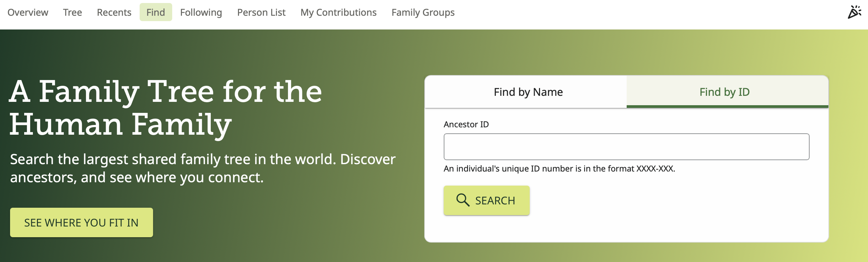Click the 'A Family Tree for the Human Family' heading
The width and height of the screenshot is (868, 262).
[165, 108]
